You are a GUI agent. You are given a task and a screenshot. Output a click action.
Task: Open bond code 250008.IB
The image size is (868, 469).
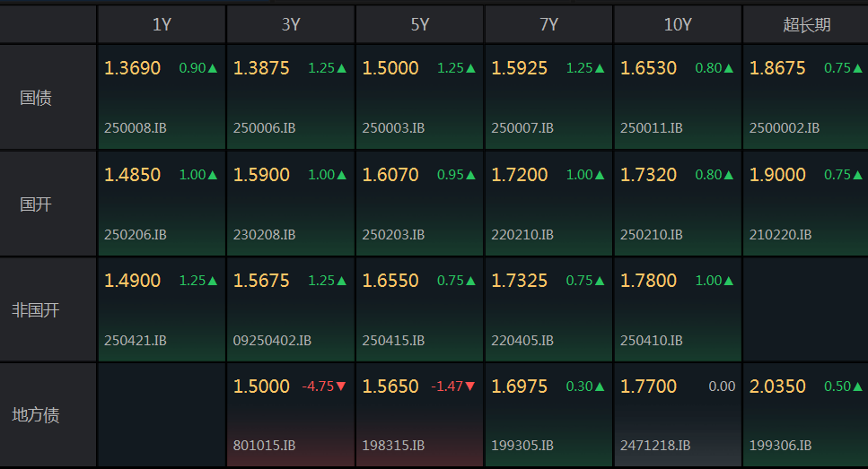135,127
